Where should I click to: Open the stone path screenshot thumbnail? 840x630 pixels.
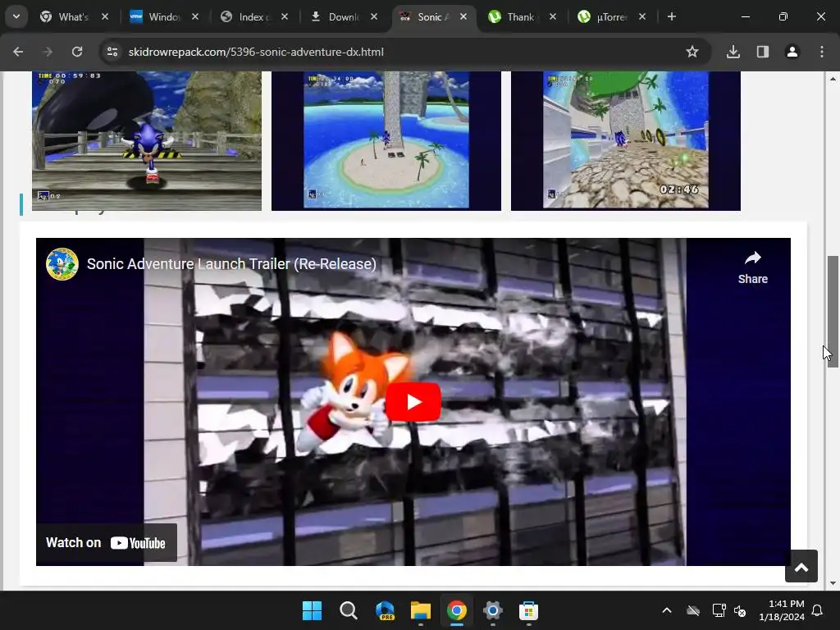point(626,141)
